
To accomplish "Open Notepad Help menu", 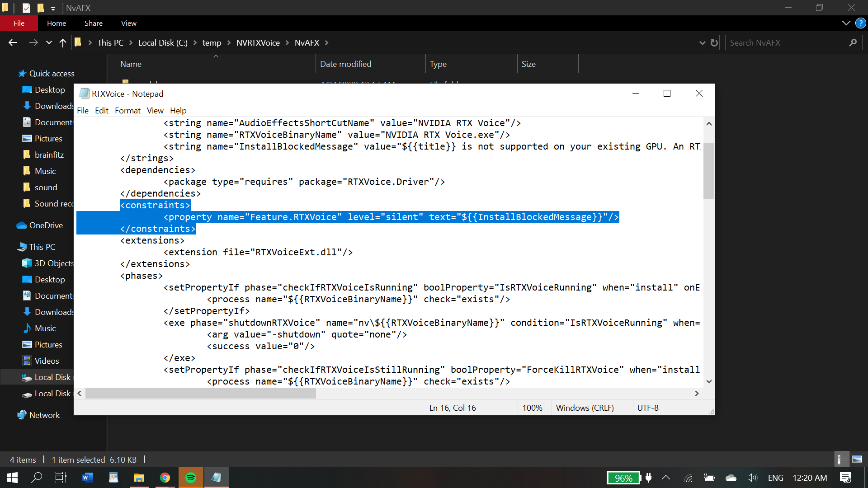I will click(x=178, y=111).
